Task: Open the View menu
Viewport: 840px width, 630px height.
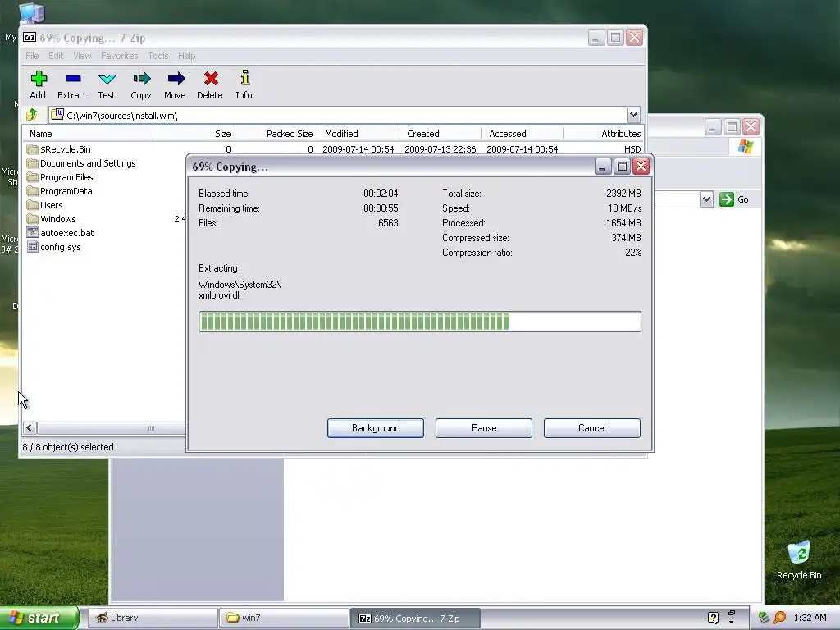Action: [82, 56]
